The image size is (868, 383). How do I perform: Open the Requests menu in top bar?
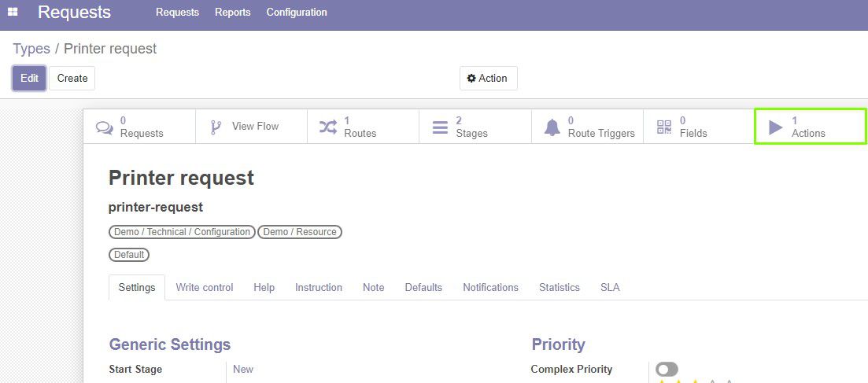[177, 12]
